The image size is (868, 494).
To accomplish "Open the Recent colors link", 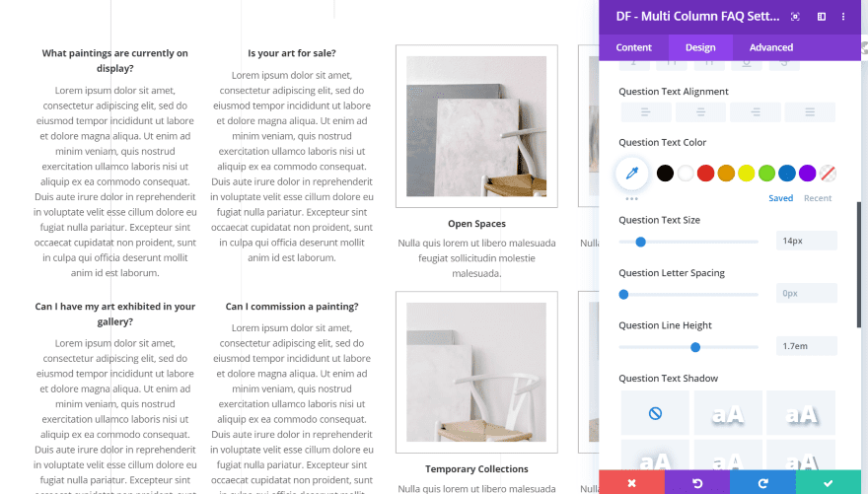I will [x=818, y=198].
